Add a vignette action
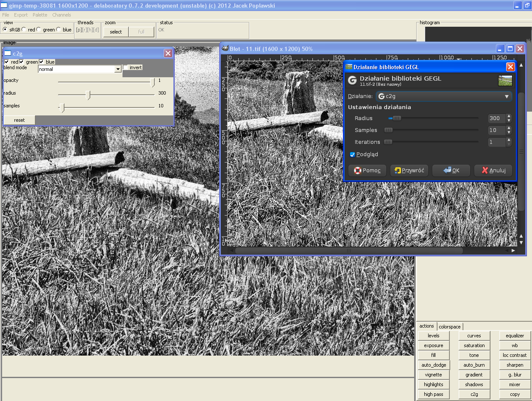This screenshot has height=401, width=532. tap(433, 375)
